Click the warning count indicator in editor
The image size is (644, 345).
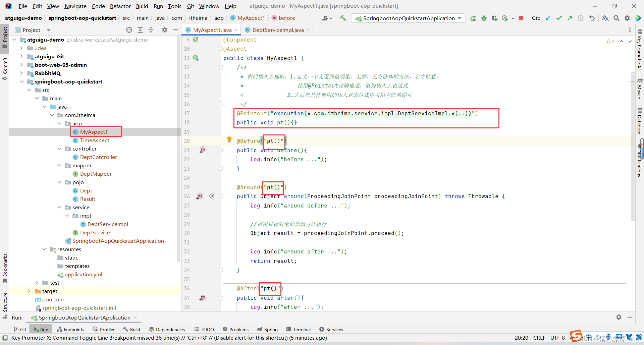[x=610, y=41]
